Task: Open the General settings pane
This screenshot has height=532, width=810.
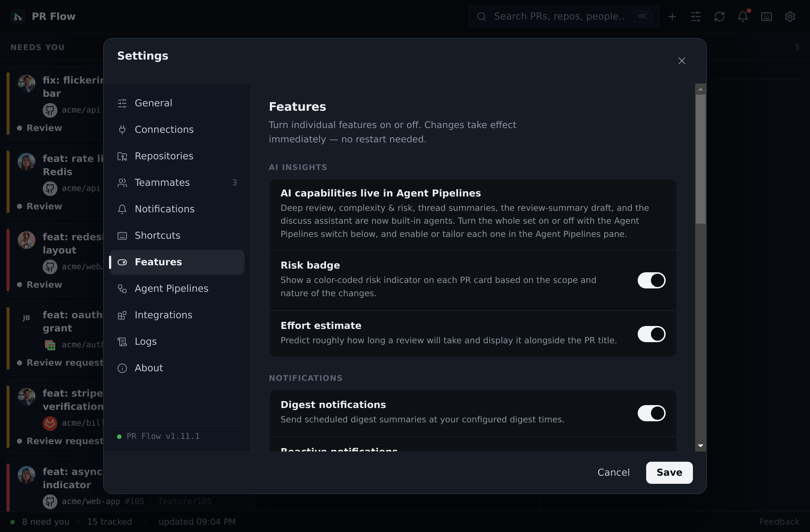Action: pyautogui.click(x=177, y=103)
